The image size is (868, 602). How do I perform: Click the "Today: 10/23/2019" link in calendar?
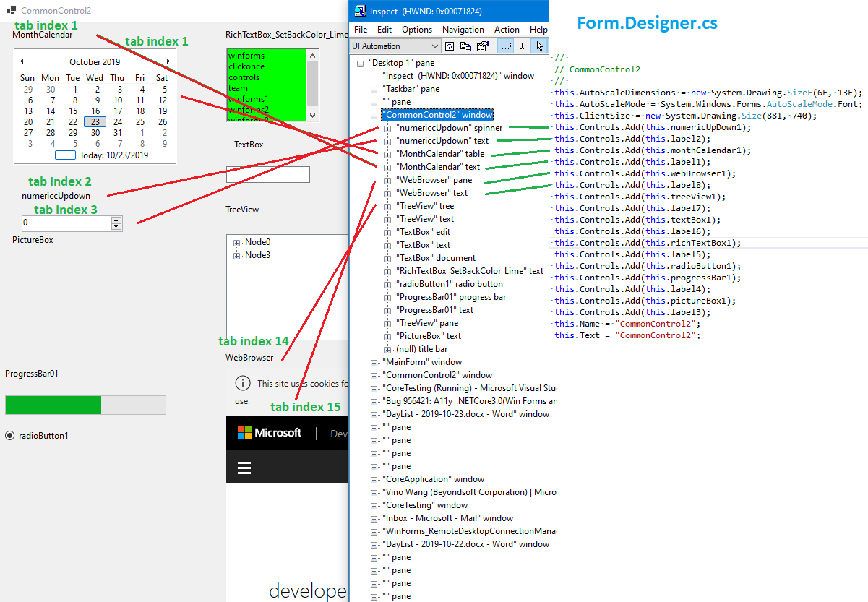[113, 155]
